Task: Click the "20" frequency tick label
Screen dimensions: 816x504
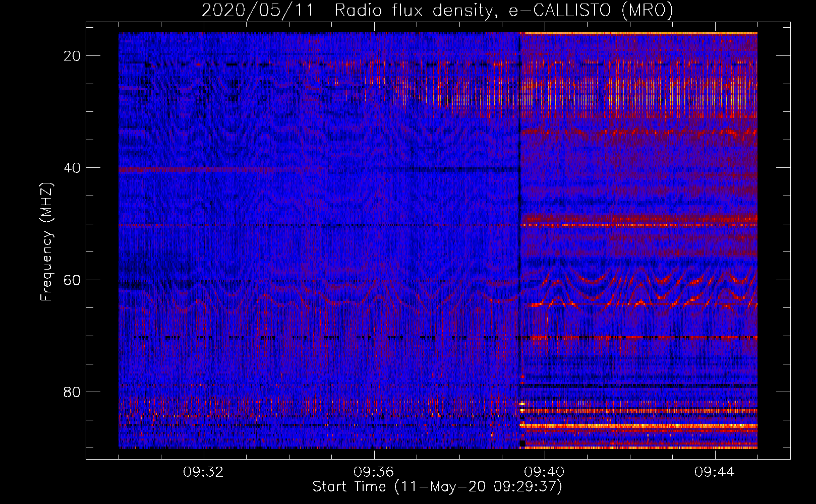Action: pyautogui.click(x=72, y=56)
